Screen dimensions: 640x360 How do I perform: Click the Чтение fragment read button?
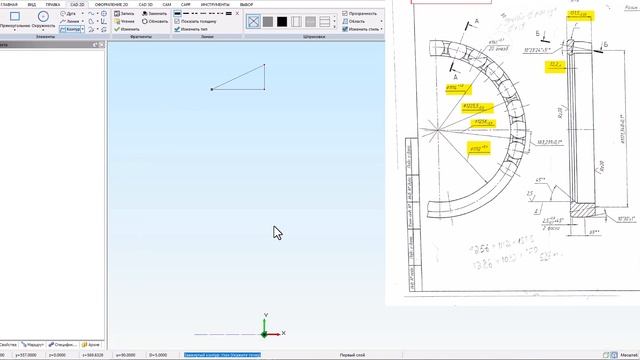tap(124, 21)
